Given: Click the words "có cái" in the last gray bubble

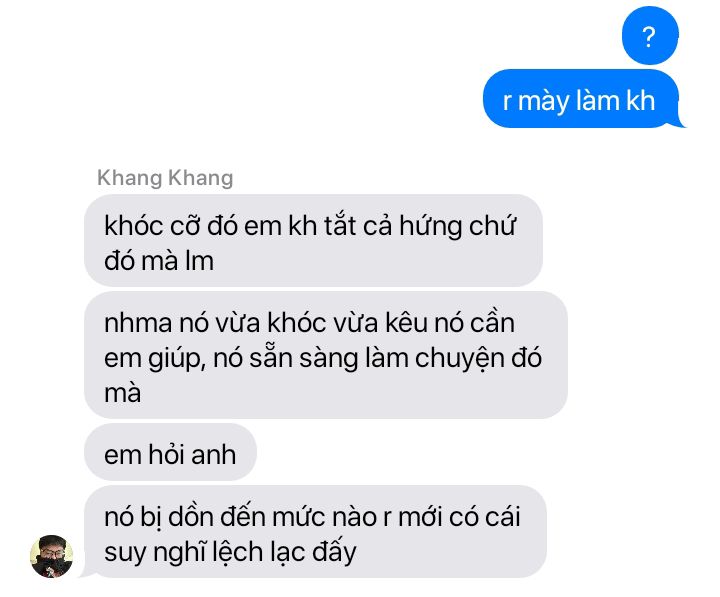Looking at the screenshot, I should 484,517.
